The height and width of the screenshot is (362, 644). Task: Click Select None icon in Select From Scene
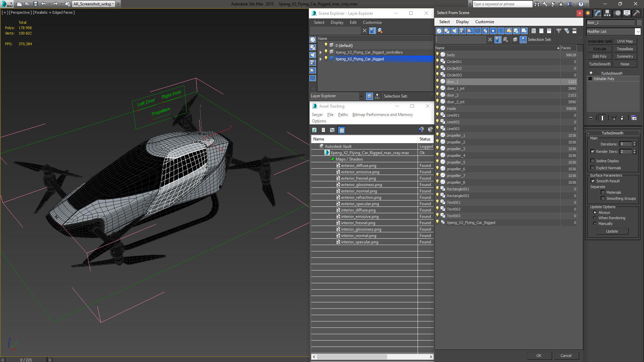click(541, 31)
